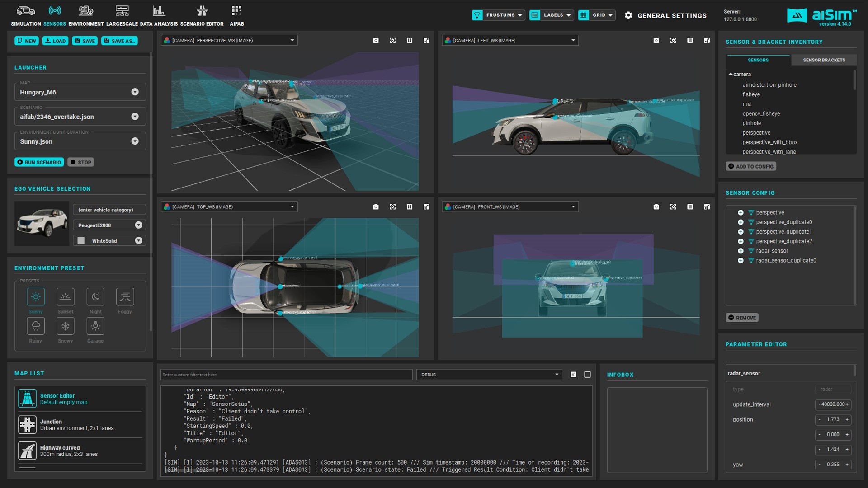The image size is (868, 488).
Task: Click the General Settings gear icon
Action: [628, 15]
